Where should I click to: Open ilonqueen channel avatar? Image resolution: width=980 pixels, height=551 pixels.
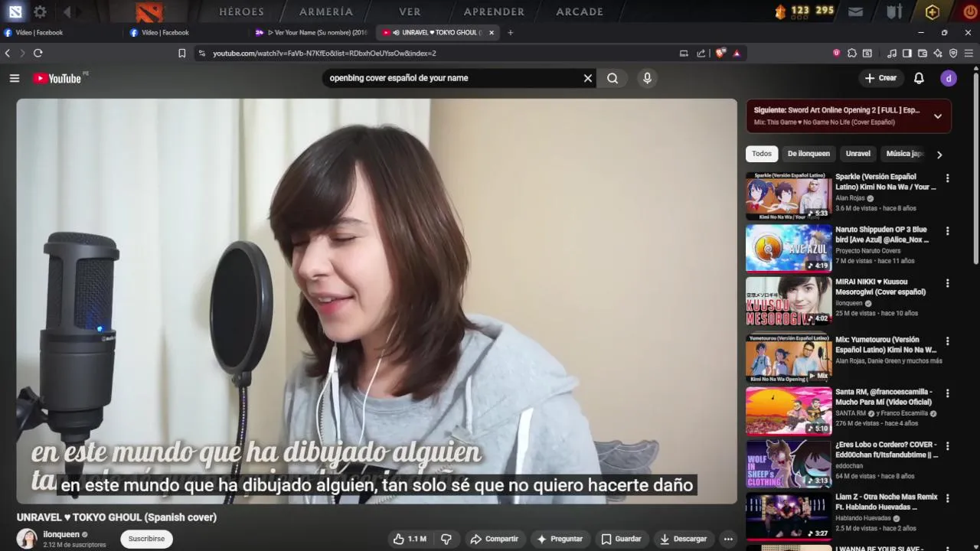[x=27, y=539]
